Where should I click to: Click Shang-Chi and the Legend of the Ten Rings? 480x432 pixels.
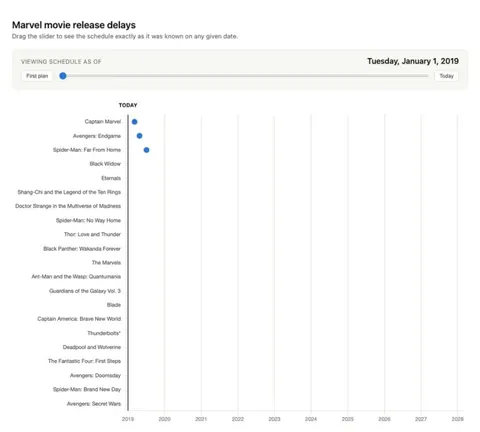click(69, 192)
